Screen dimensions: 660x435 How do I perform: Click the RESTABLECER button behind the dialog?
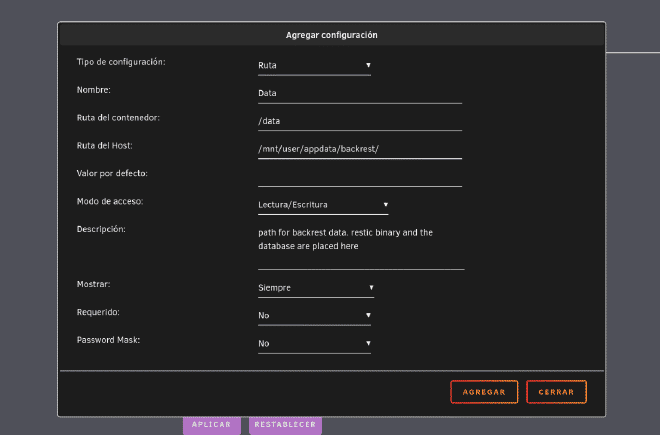(285, 425)
